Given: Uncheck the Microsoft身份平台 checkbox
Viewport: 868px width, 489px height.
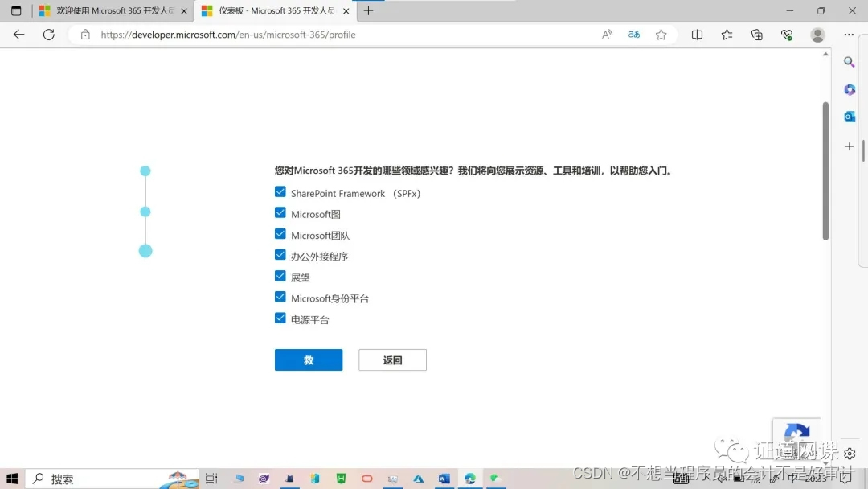Looking at the screenshot, I should coord(280,298).
